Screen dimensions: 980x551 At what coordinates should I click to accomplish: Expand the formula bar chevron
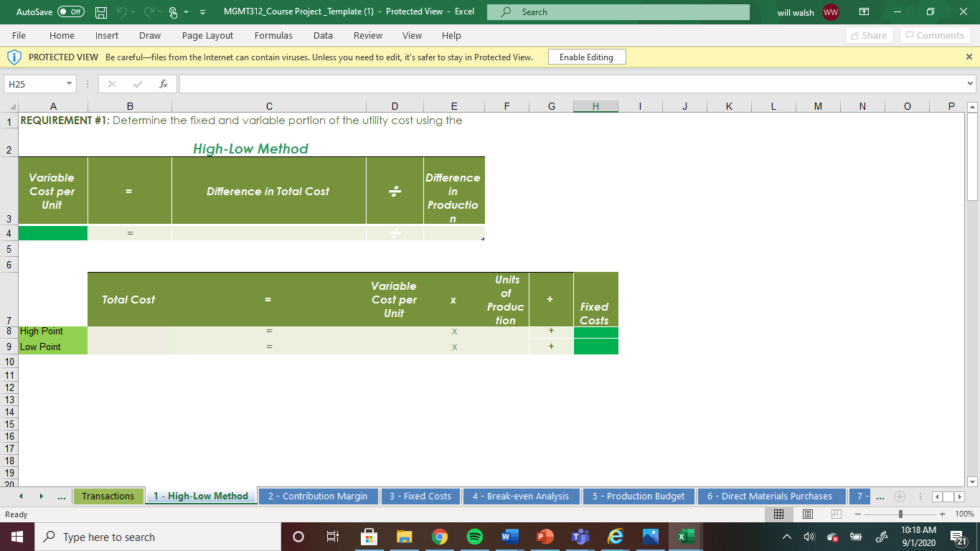click(971, 84)
